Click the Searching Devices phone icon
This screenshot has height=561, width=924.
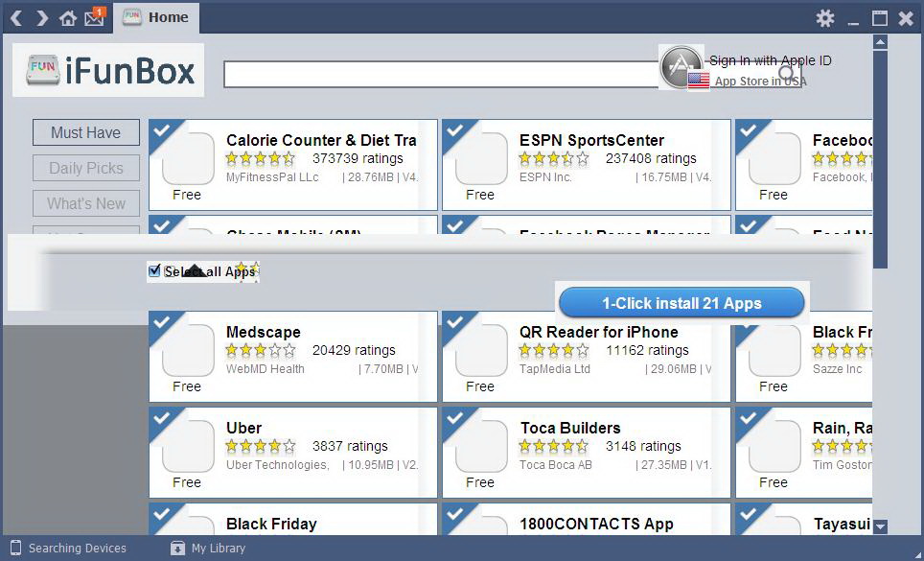pos(16,548)
